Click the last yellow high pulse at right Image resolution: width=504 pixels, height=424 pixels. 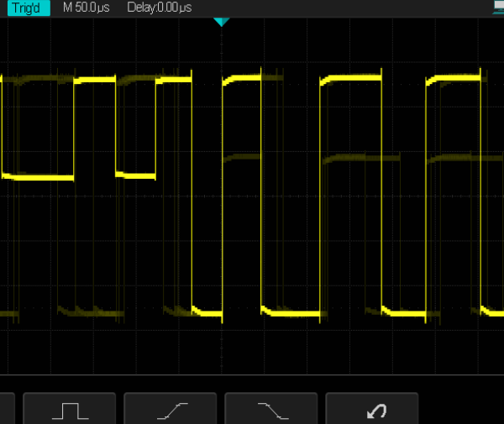tap(455, 79)
